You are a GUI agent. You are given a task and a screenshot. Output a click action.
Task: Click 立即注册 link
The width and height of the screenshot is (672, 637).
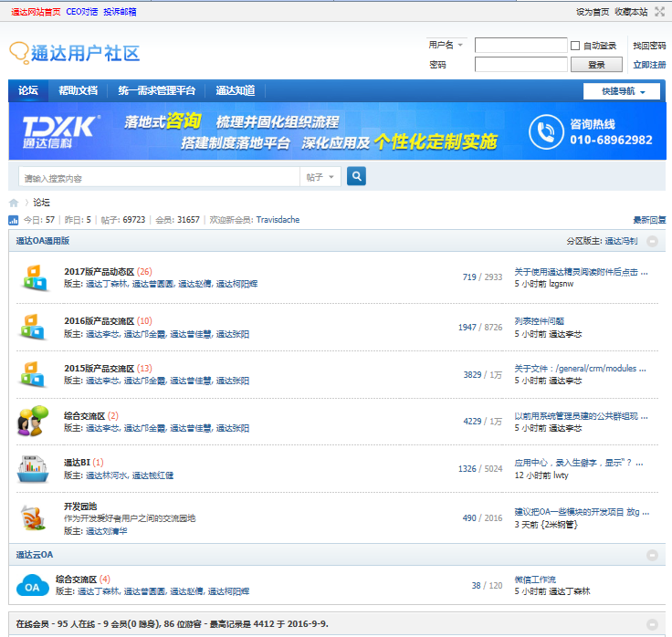(649, 65)
